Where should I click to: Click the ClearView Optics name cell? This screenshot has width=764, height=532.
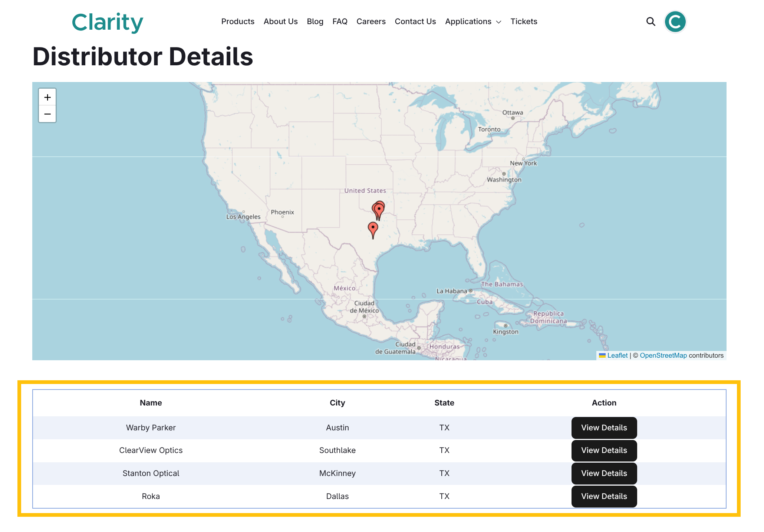[x=151, y=450]
